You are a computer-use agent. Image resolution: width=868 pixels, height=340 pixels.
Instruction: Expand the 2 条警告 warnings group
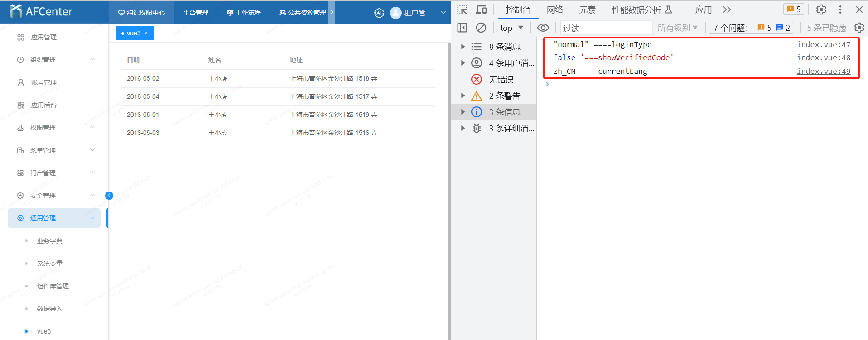click(463, 96)
